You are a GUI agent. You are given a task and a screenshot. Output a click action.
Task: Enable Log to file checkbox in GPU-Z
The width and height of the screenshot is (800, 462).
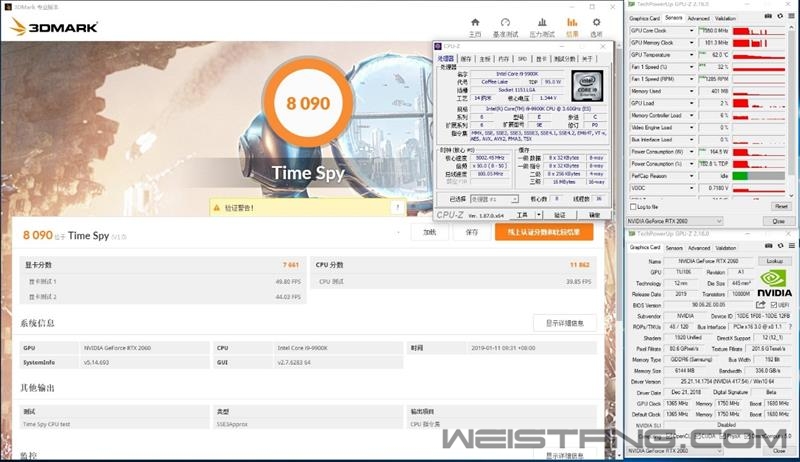[633, 207]
